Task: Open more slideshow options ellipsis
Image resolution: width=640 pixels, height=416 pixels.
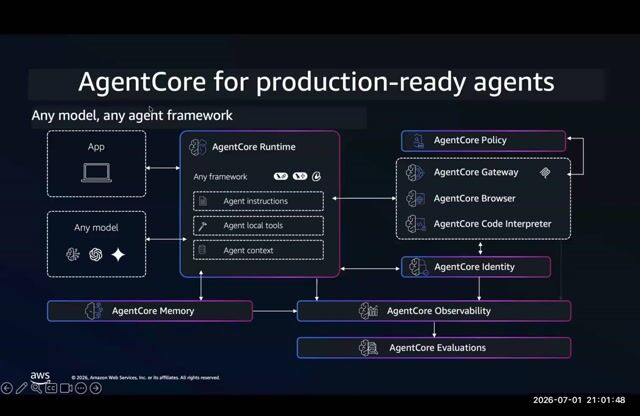Action: click(x=81, y=388)
